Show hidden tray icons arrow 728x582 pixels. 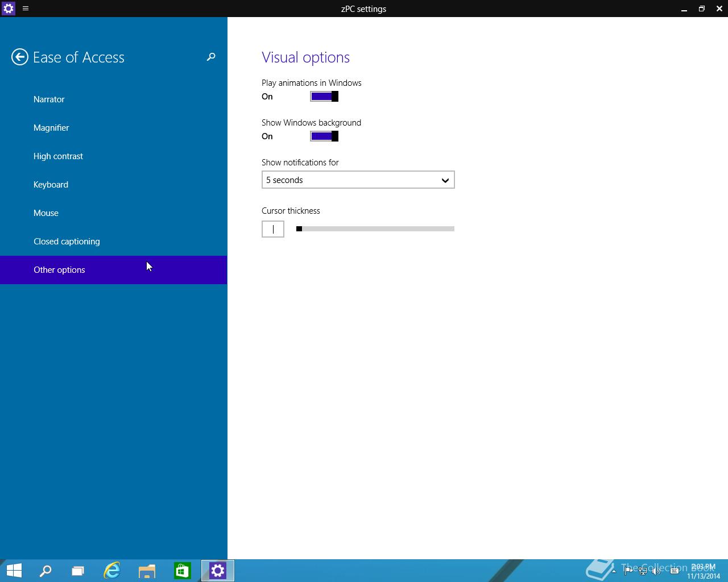(614, 571)
